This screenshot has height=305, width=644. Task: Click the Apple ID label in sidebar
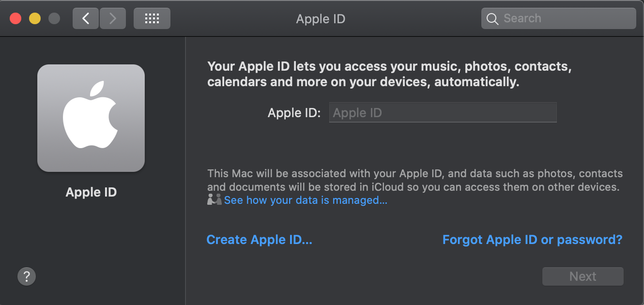[x=91, y=192]
